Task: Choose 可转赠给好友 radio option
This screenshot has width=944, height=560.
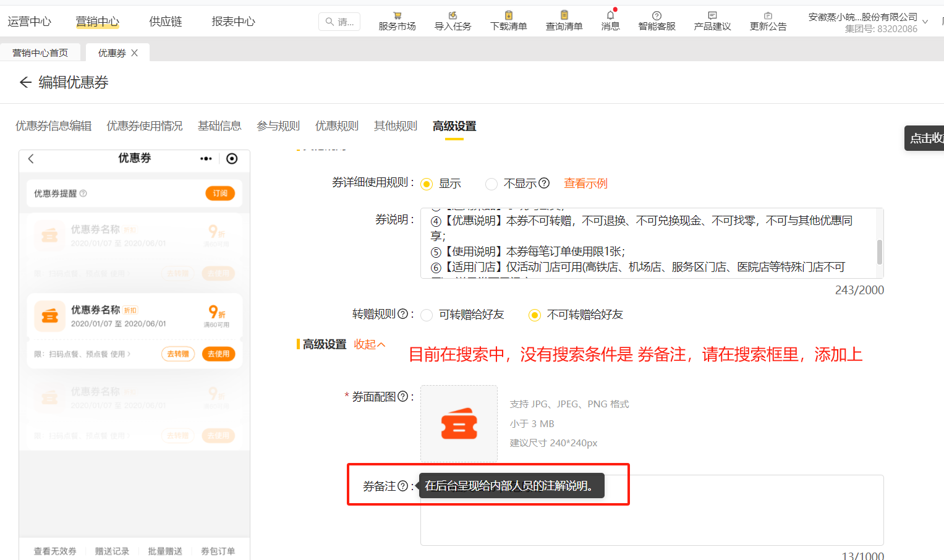Action: [427, 315]
